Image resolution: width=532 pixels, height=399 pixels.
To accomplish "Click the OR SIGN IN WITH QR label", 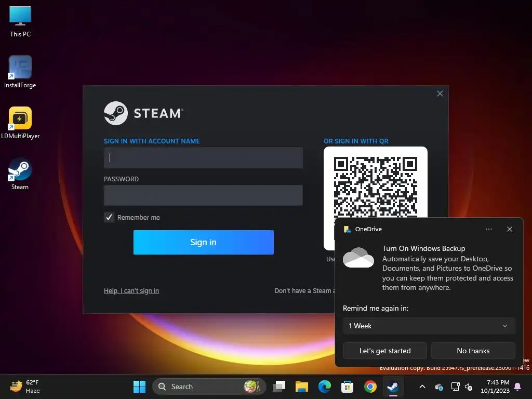I will (x=356, y=141).
